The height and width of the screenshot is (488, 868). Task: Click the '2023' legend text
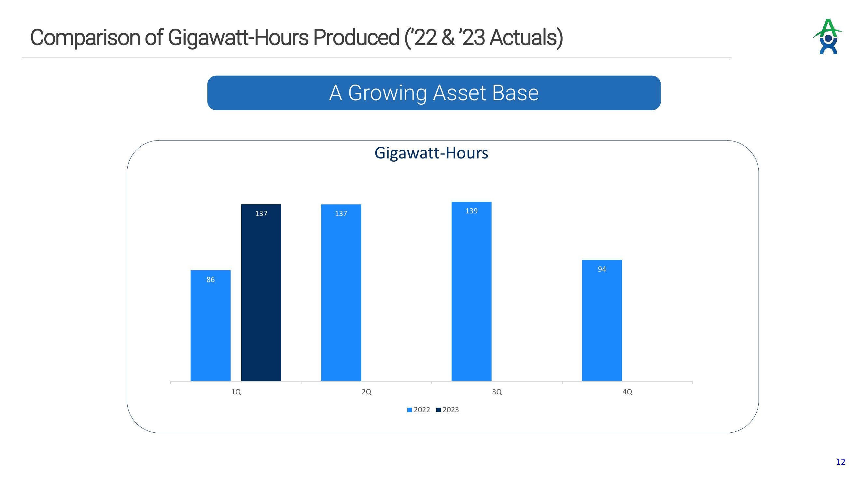click(x=451, y=410)
